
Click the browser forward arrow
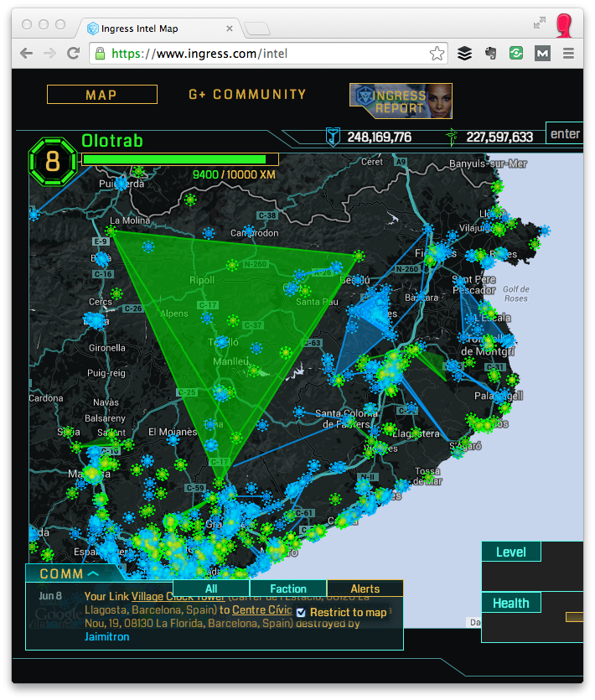(x=50, y=54)
